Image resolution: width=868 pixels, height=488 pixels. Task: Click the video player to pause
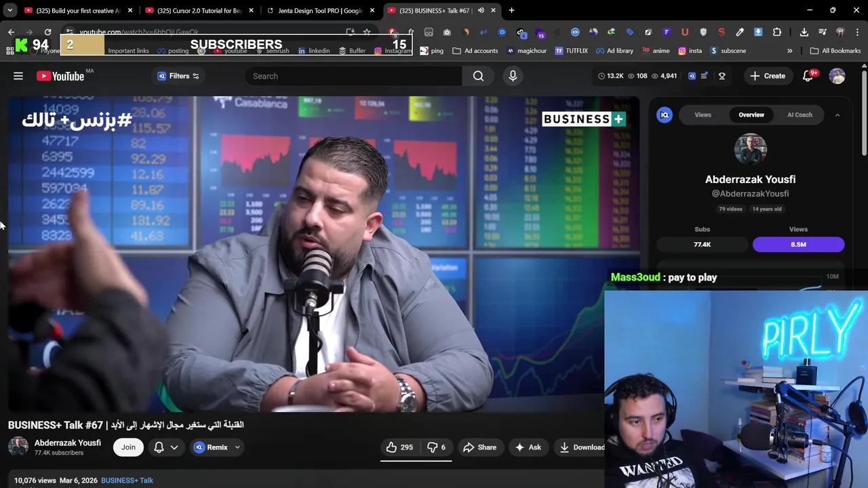click(324, 254)
